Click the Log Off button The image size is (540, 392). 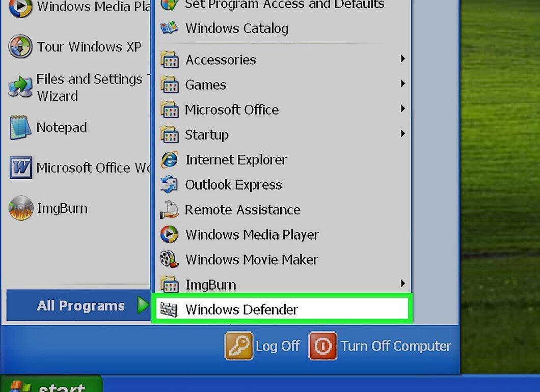pos(262,346)
